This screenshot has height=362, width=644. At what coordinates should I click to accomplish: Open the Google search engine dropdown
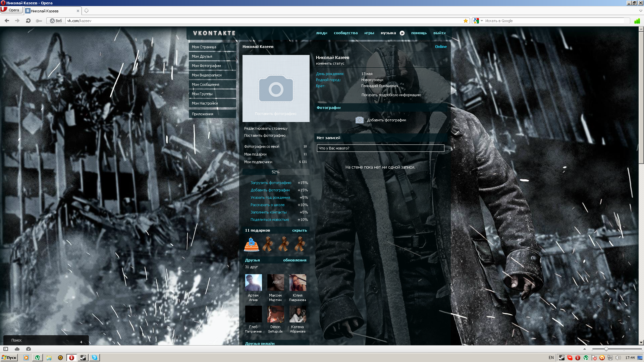(478, 21)
